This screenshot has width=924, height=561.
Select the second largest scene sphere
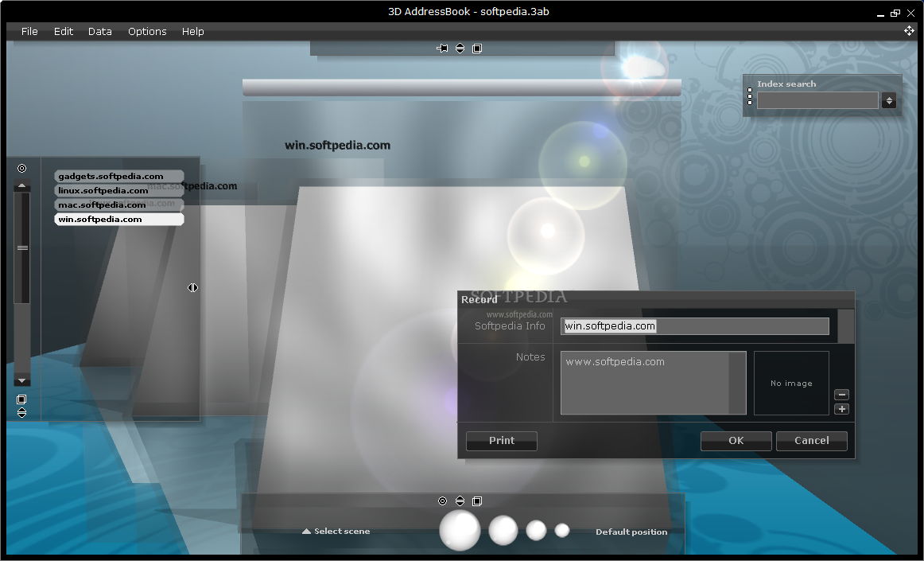tap(503, 530)
